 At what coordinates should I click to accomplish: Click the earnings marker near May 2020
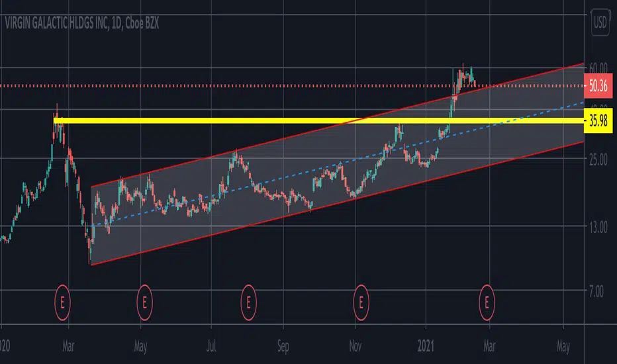pyautogui.click(x=144, y=302)
